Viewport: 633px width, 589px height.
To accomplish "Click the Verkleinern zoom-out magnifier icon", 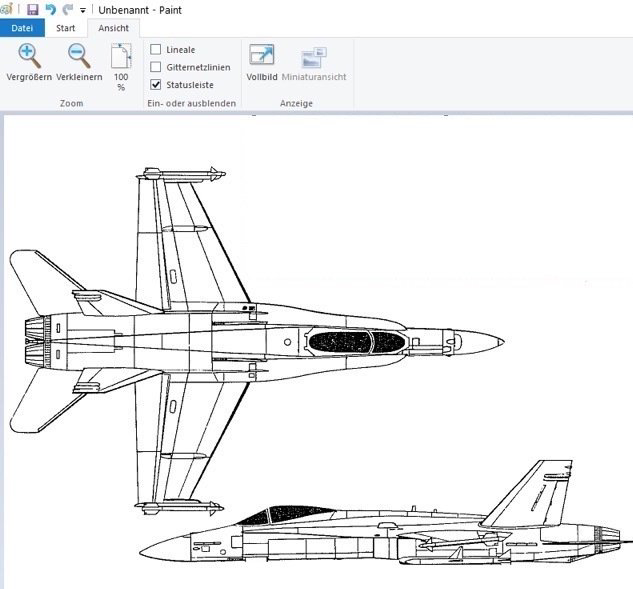I will tap(79, 56).
